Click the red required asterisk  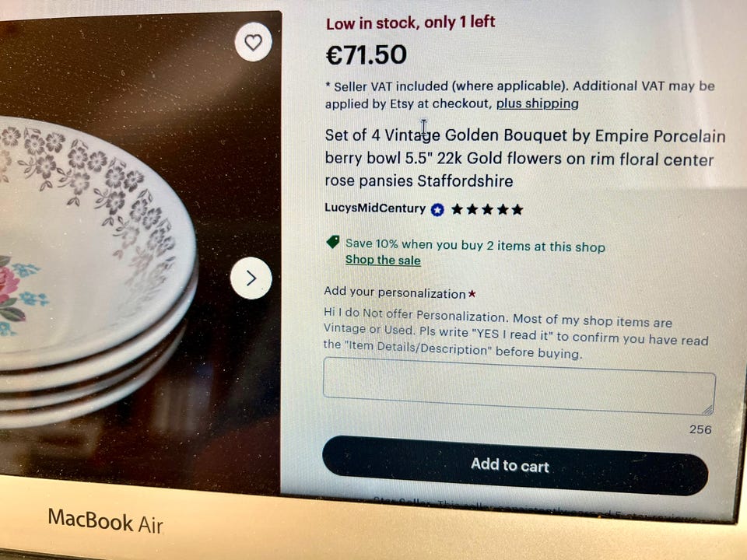point(472,294)
